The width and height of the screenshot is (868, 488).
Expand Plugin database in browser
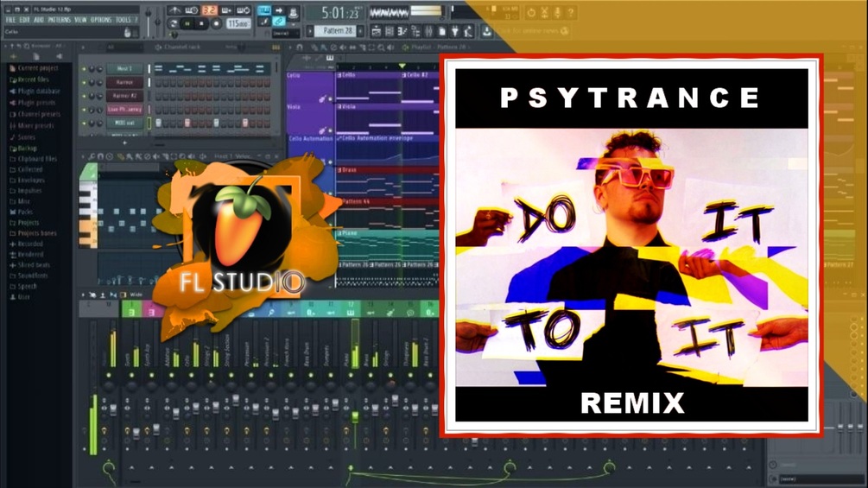click(35, 92)
